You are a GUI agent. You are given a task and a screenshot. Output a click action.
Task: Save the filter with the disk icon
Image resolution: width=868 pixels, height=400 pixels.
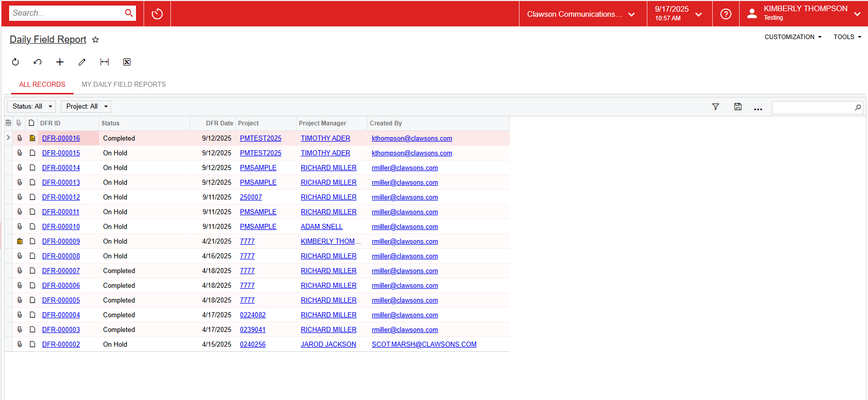coord(738,107)
